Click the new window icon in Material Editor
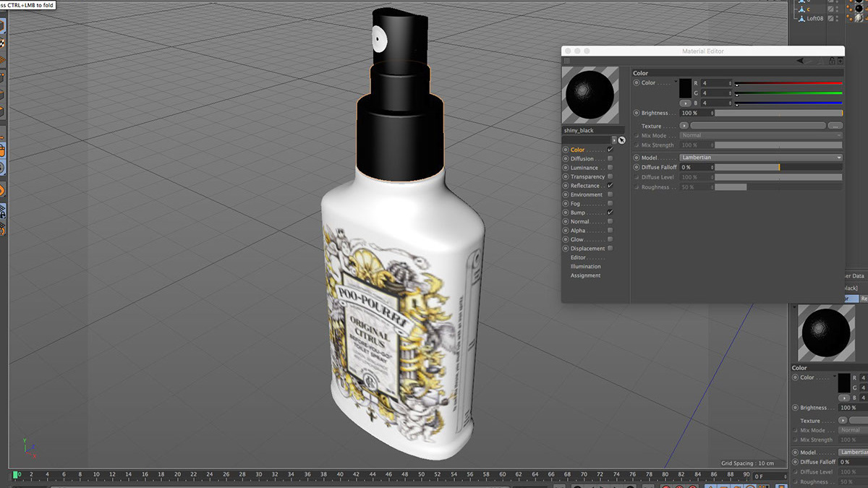The width and height of the screenshot is (868, 488). [841, 61]
